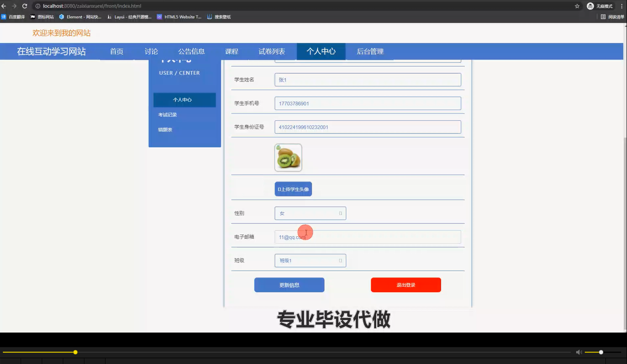Switch to the 后台管理 nav tab

click(369, 51)
